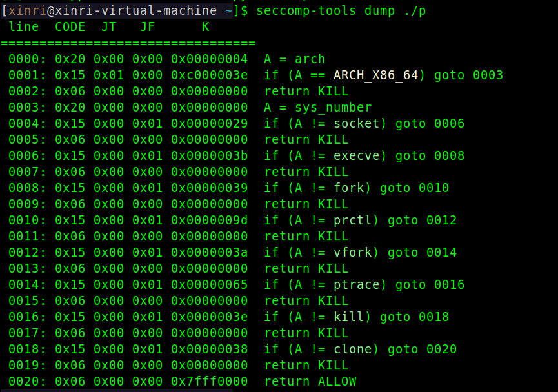Click 'goto 0016' in line 0014
This screenshot has width=558, height=392.
[430, 284]
